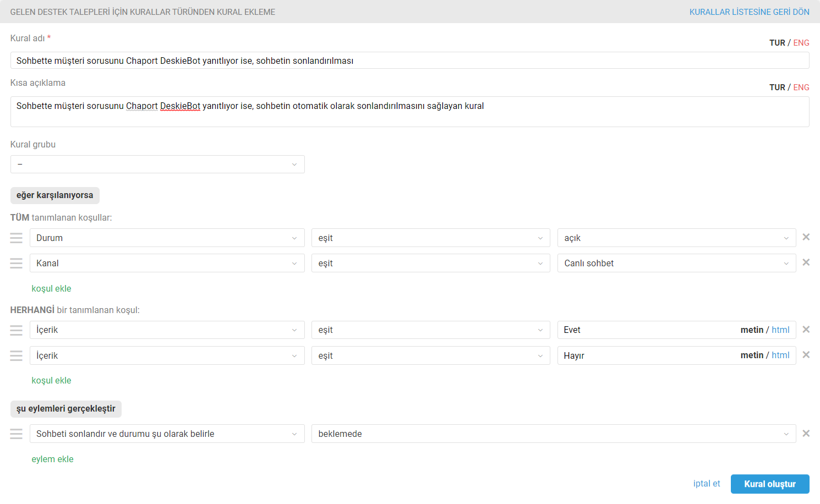
Task: Add condition under TÜM conditions
Action: click(x=51, y=288)
